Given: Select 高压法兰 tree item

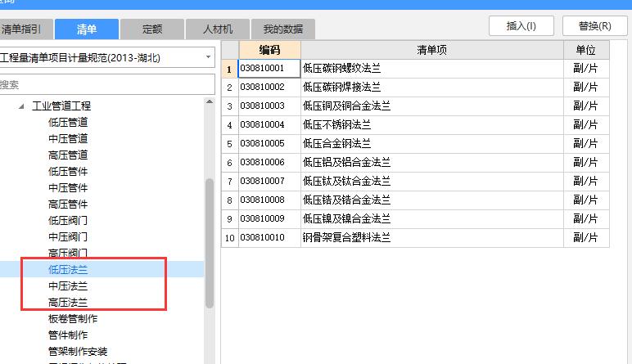Looking at the screenshot, I should (x=68, y=303).
